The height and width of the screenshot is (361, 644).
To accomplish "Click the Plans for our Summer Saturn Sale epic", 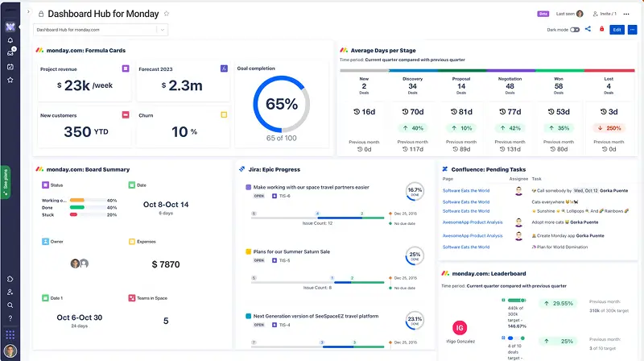I will tap(291, 251).
